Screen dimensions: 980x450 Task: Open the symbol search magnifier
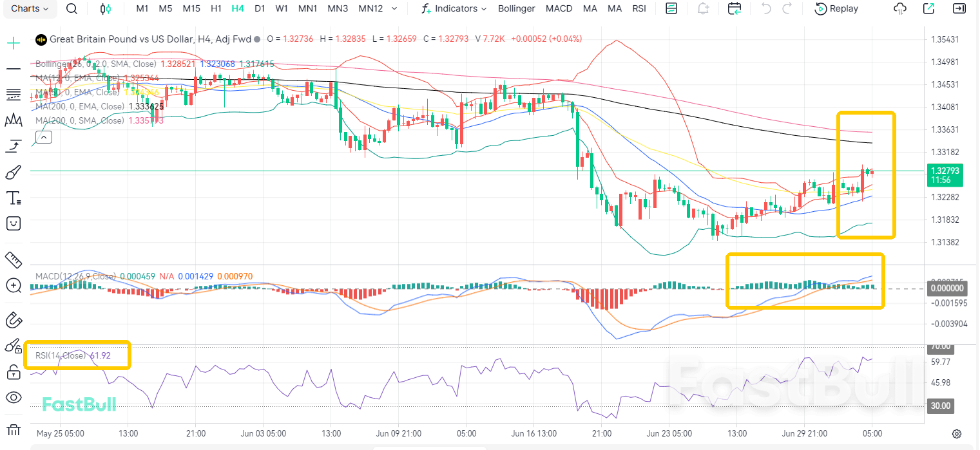[x=72, y=9]
